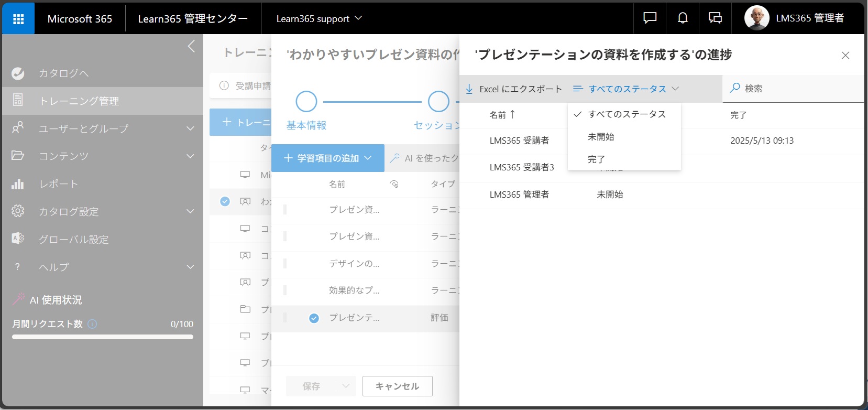Click the AI 使用状況 wand icon

point(19,299)
